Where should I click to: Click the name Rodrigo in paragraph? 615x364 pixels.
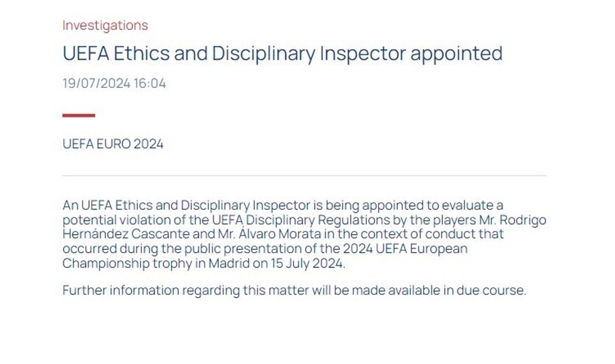pos(525,220)
